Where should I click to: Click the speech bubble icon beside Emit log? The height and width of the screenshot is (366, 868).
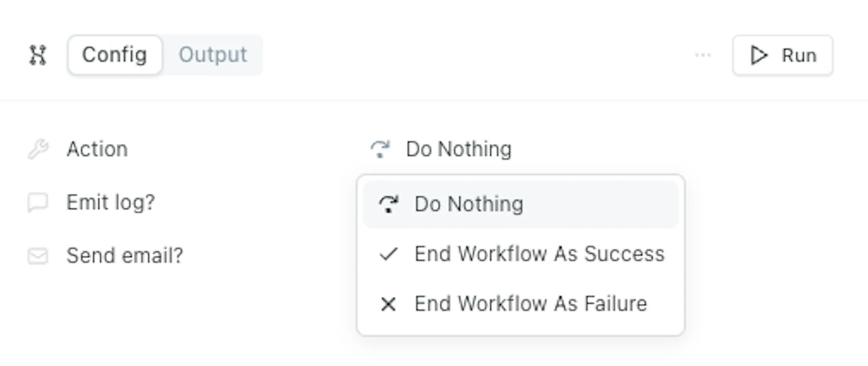pos(38,202)
